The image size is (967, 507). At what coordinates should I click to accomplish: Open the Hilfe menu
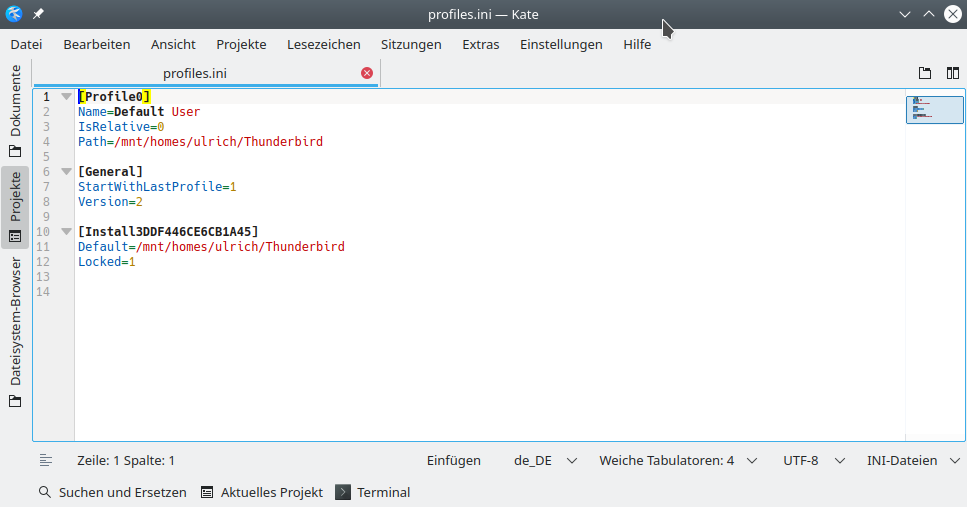[637, 44]
